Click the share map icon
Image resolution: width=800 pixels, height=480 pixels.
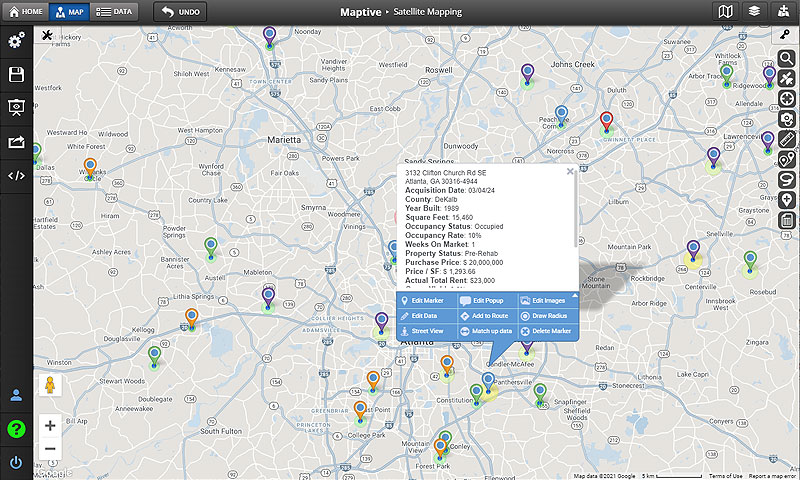click(x=16, y=142)
